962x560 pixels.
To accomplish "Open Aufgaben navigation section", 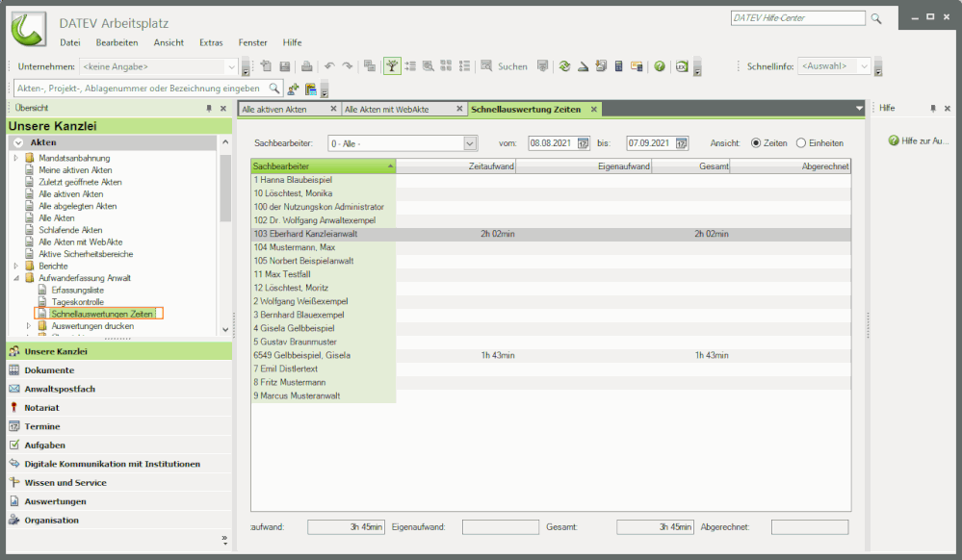I will [x=119, y=445].
